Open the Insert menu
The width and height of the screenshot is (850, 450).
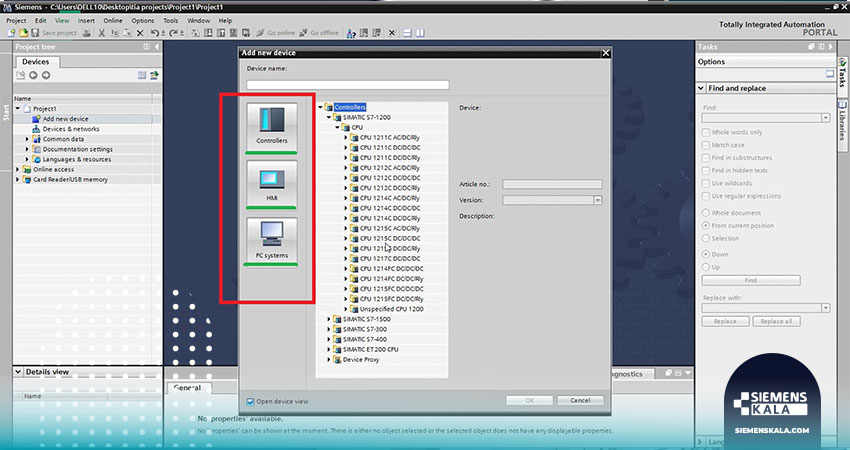coord(86,21)
